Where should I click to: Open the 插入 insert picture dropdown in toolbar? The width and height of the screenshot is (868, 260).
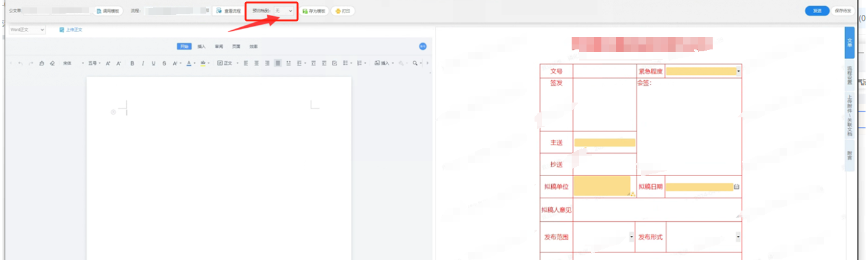[384, 63]
